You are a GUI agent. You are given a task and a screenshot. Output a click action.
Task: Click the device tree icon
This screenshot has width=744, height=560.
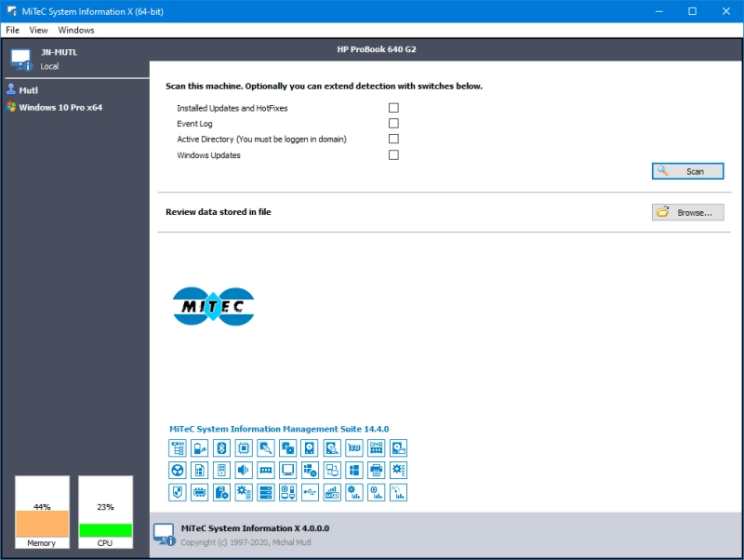[x=178, y=448]
